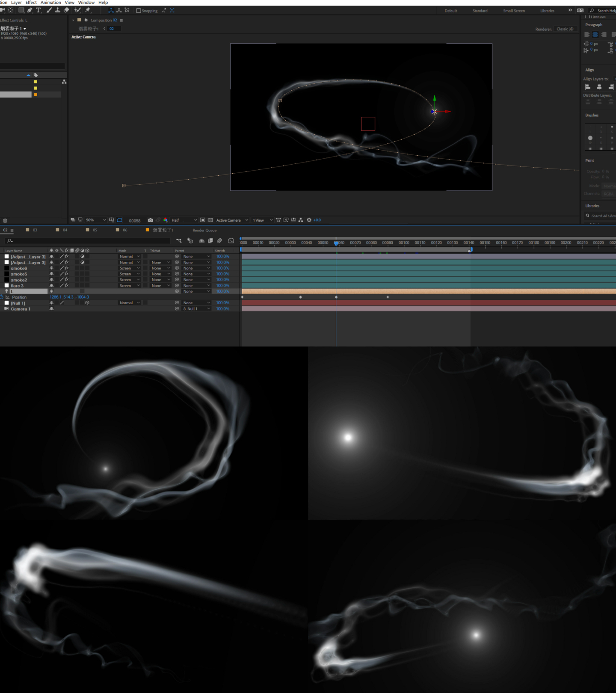Toggle Hide Shy Layers switch

click(x=202, y=241)
